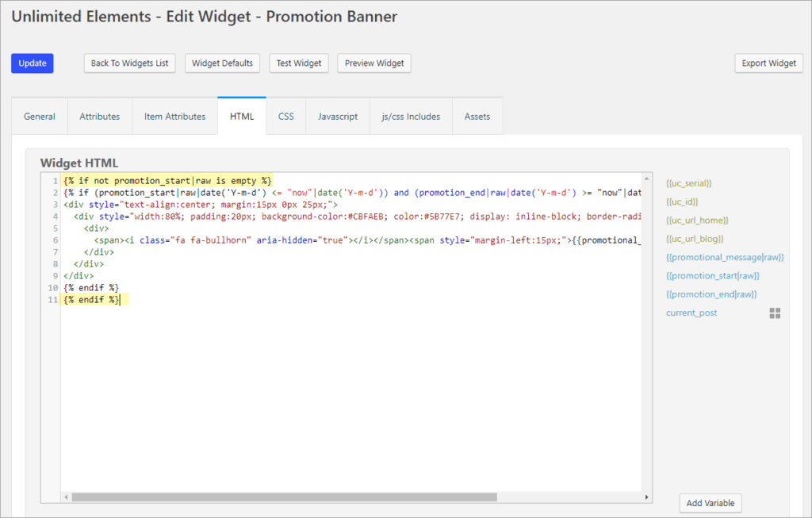
Task: Select the HTML tab
Action: 242,117
